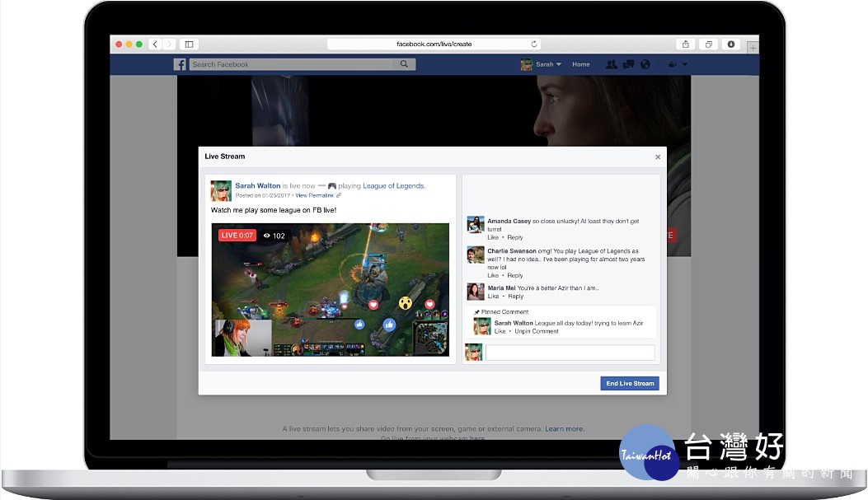
Task: Open the Safari share icon
Action: click(685, 44)
